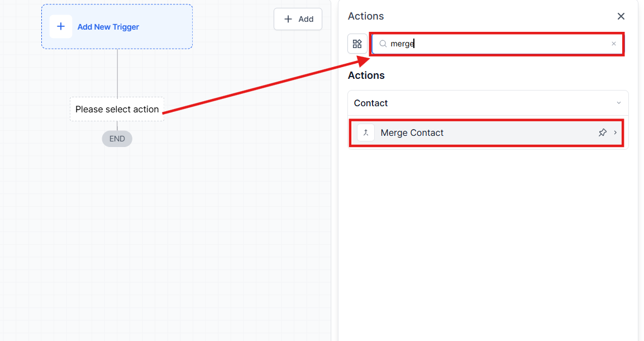
Task: Click the merge icon beside Merge Contact
Action: (366, 132)
